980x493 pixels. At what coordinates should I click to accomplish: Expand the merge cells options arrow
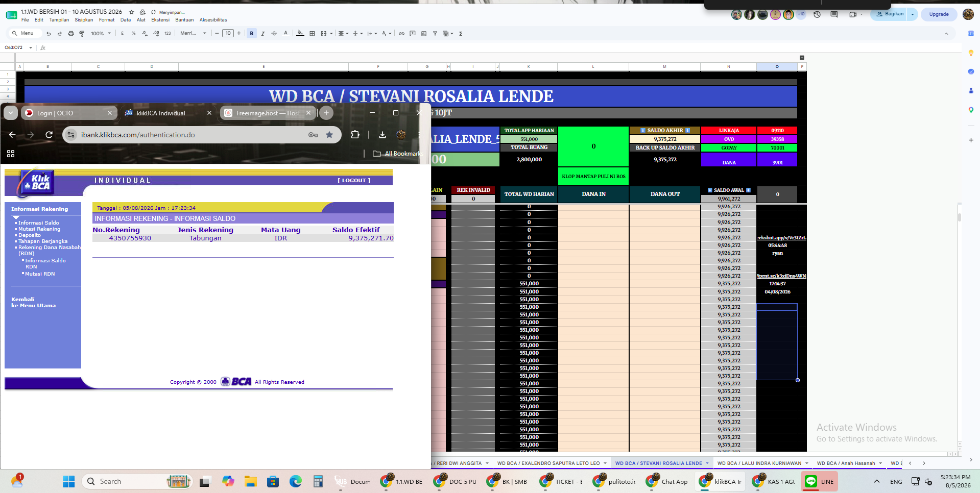coord(331,34)
